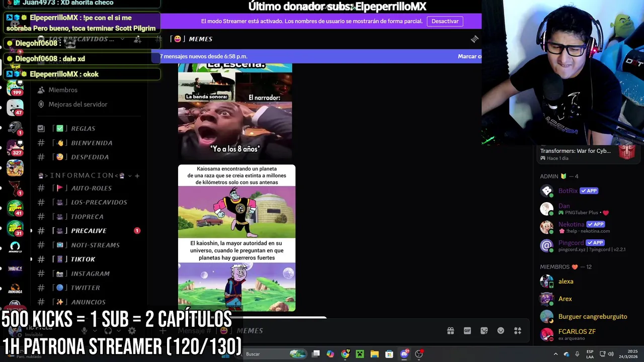Open Microsoft Store from the taskbar
The image size is (644, 362).
[x=389, y=354]
